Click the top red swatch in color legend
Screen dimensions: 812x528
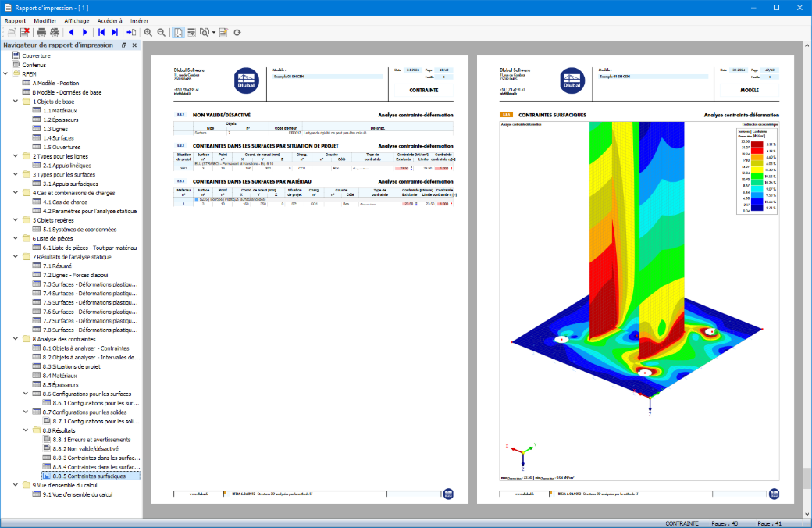coord(757,144)
